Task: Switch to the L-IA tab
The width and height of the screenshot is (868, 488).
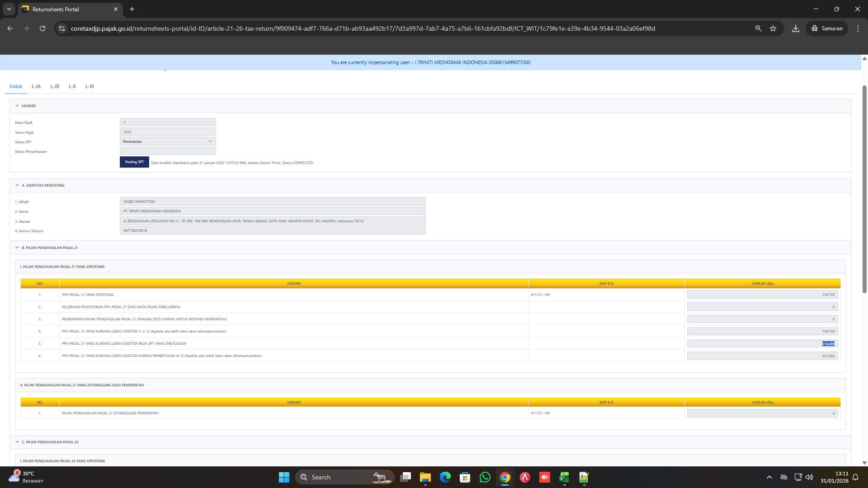Action: pos(36,86)
